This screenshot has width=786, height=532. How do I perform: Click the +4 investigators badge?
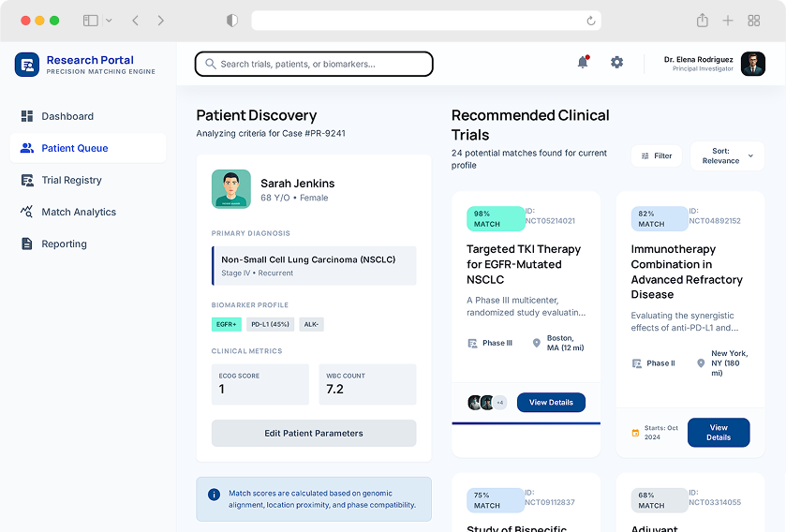point(499,402)
